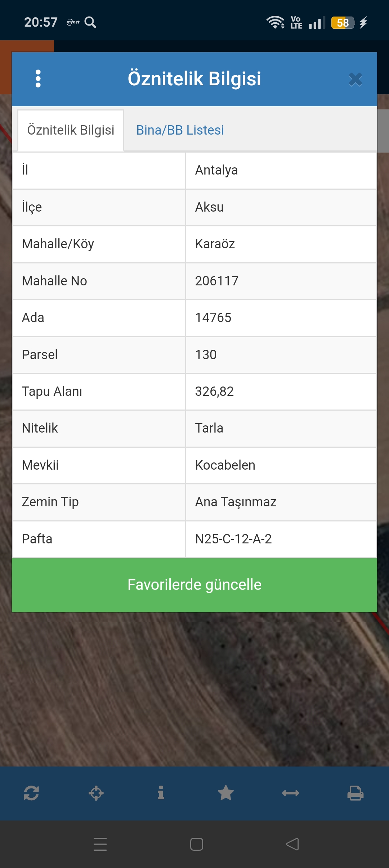Tap the info icon in bottom toolbar

coord(161,793)
